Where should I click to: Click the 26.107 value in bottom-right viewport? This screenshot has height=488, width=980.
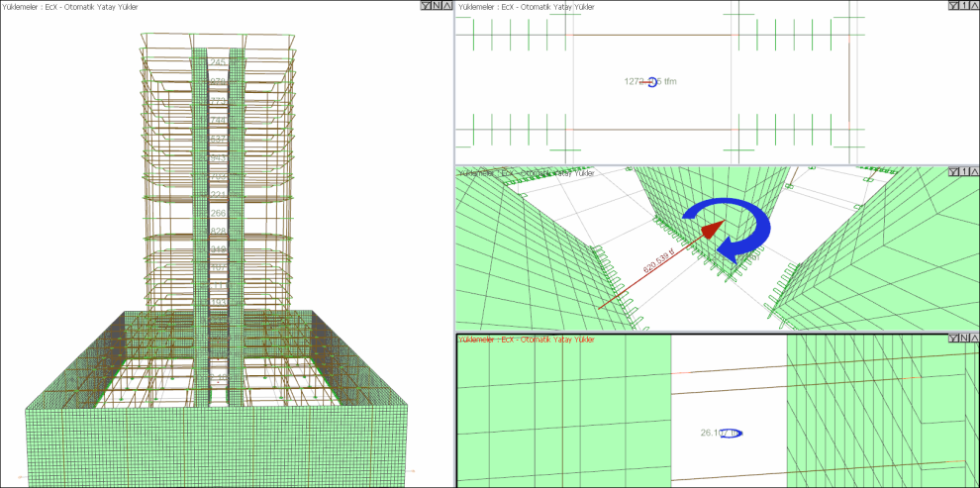point(721,433)
